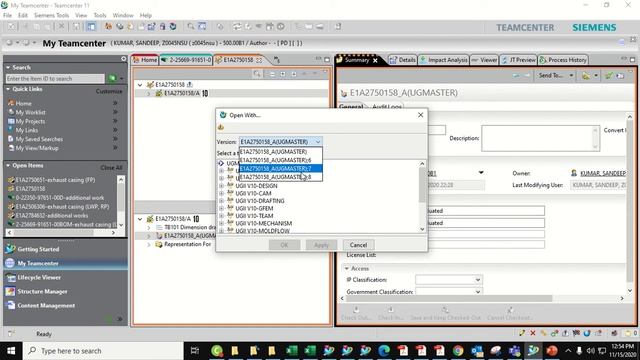
Task: Open the Details tab
Action: (402, 60)
